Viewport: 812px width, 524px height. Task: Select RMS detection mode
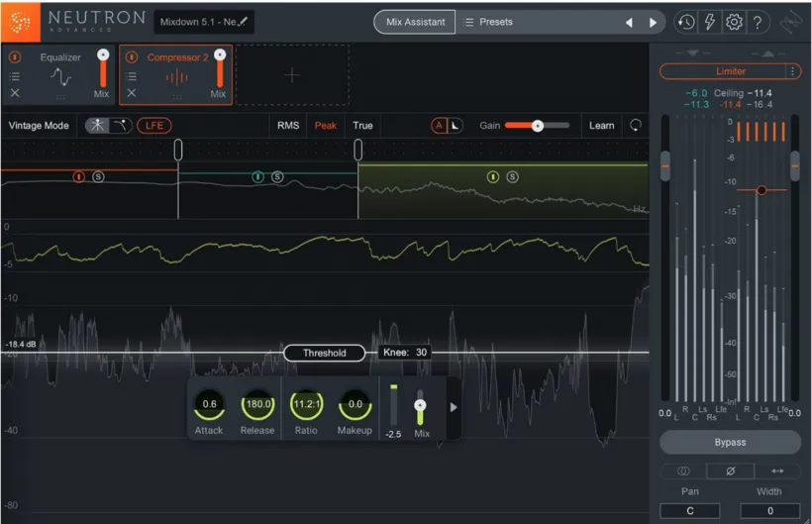[x=288, y=125]
